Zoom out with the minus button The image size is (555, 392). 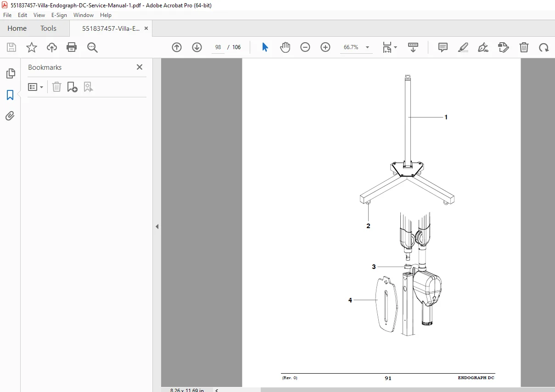click(x=305, y=47)
